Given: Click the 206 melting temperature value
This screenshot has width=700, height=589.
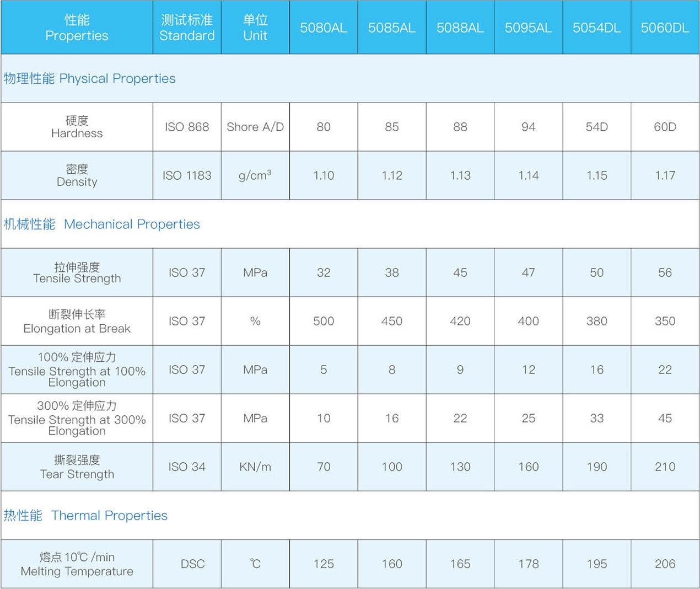Looking at the screenshot, I should pos(665,564).
